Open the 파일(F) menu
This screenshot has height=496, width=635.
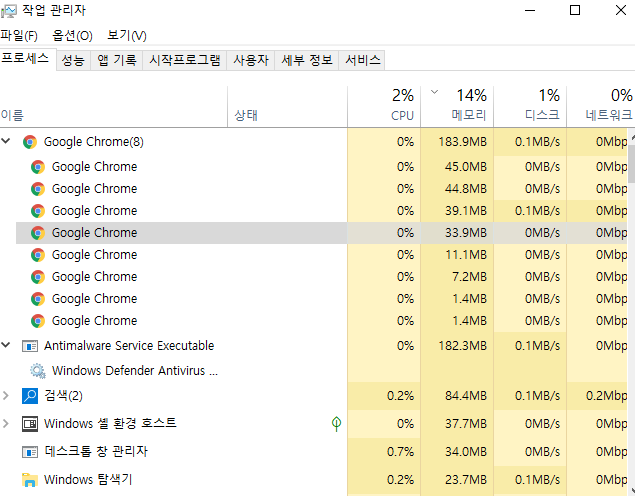(19, 36)
